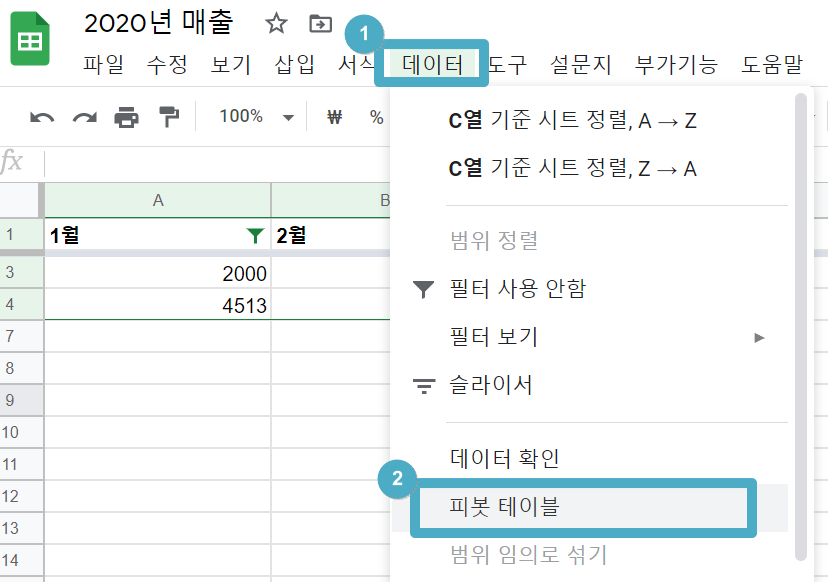
Task: Select the paint format roller icon
Action: pyautogui.click(x=169, y=117)
